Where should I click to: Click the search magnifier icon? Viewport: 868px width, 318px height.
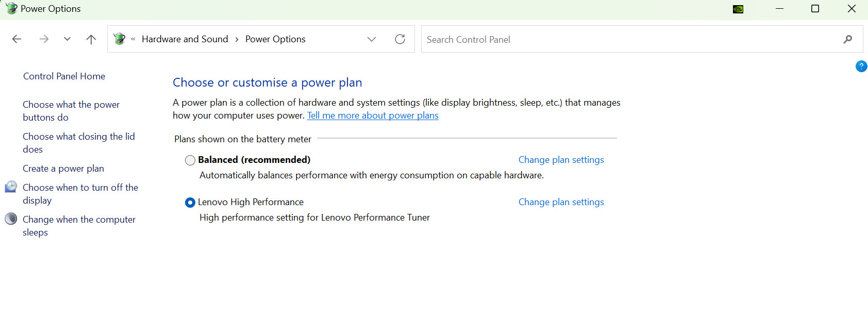(x=848, y=39)
